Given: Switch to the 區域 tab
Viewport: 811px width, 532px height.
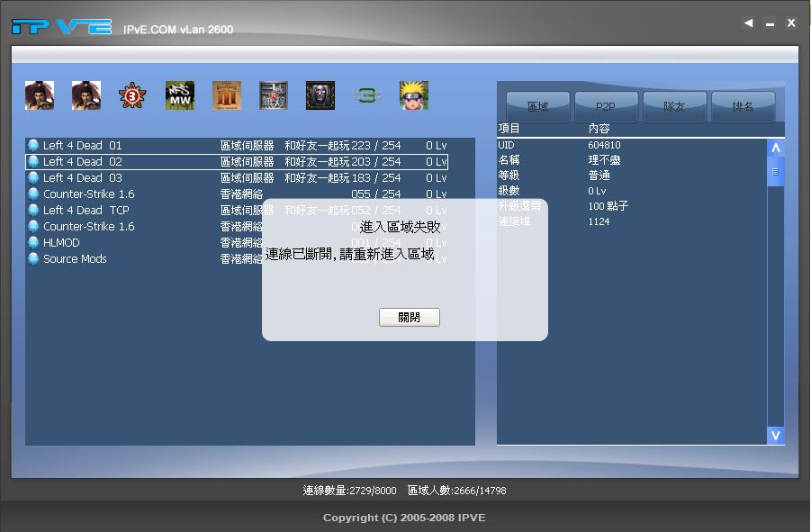Looking at the screenshot, I should click(x=538, y=106).
